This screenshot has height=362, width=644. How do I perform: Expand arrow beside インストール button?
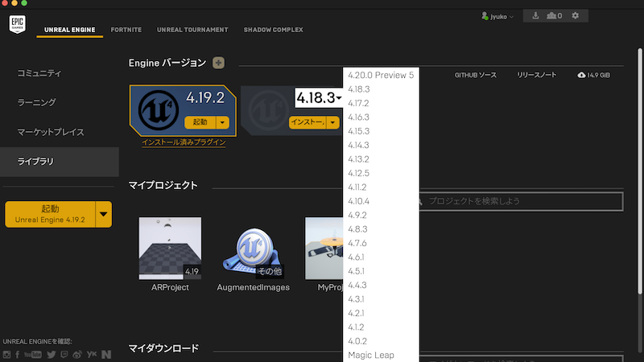tap(332, 122)
